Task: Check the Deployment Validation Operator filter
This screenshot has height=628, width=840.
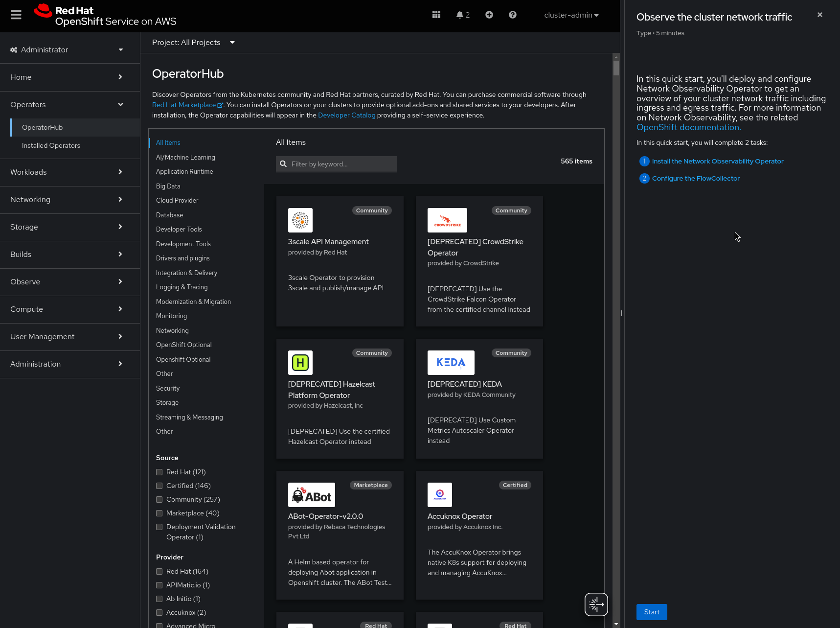Action: coord(159,527)
